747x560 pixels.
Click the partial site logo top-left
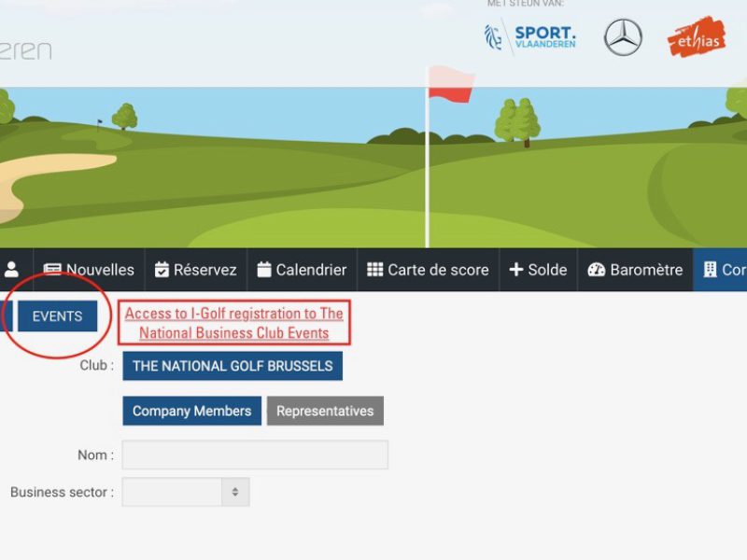point(25,49)
